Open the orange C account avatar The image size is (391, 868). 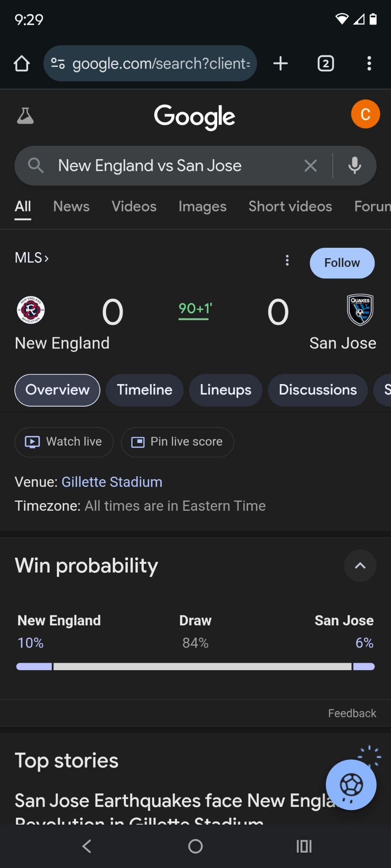click(365, 114)
